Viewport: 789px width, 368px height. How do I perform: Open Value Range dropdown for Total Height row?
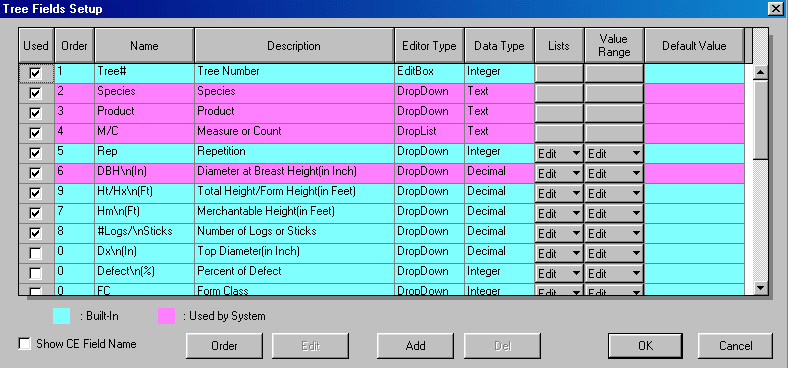[x=614, y=194]
